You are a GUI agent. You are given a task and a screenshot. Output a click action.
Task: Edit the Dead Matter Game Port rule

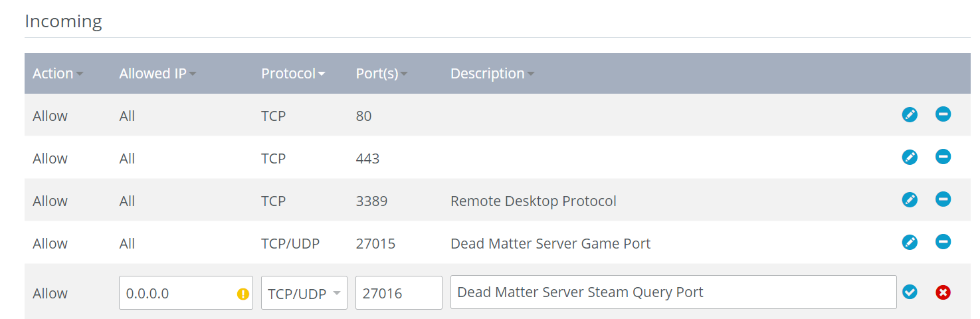click(910, 243)
